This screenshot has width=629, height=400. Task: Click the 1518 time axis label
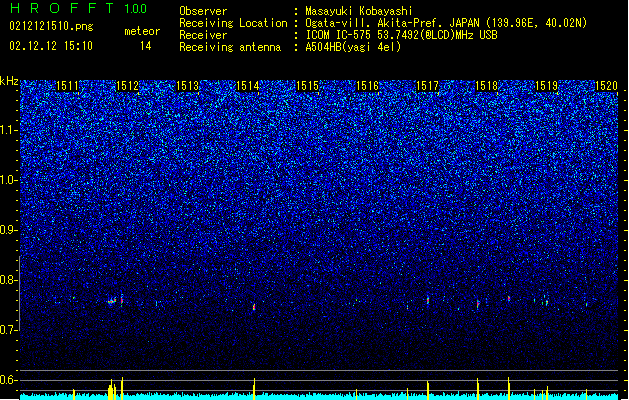(x=486, y=86)
